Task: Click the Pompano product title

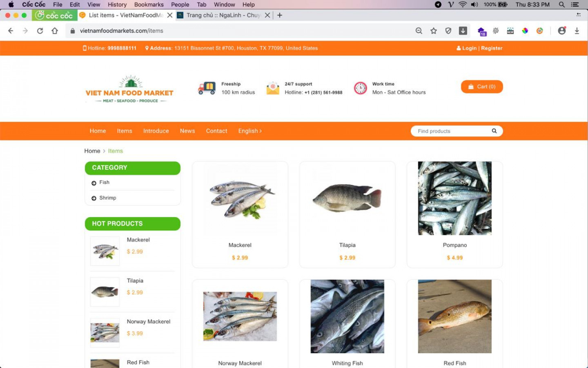Action: click(x=455, y=245)
